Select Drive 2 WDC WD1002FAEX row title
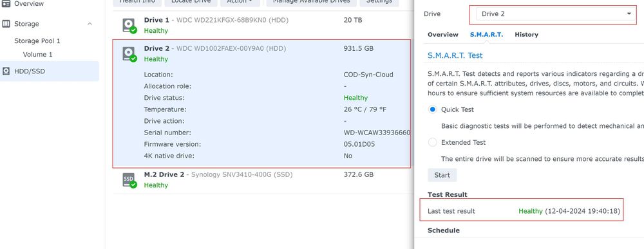This screenshot has width=644, height=249. (215, 48)
